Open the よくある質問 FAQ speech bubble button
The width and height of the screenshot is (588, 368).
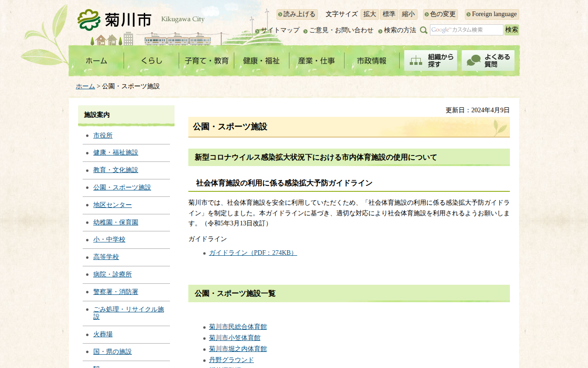tap(488, 61)
